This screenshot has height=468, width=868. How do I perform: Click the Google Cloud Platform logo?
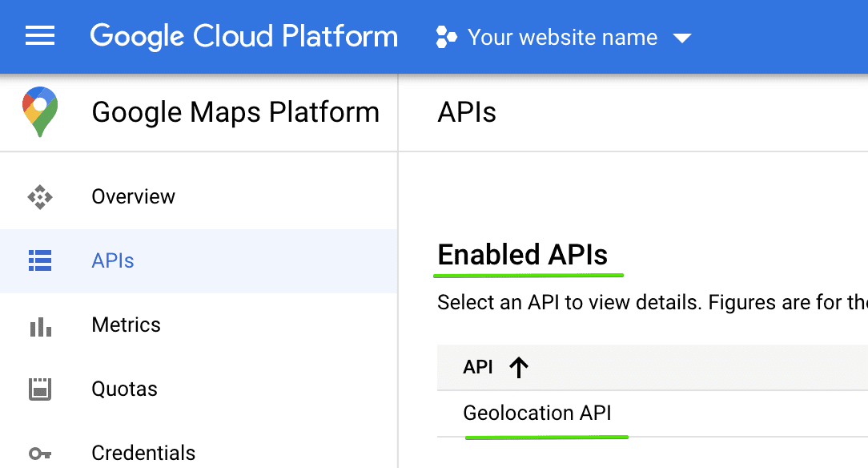pyautogui.click(x=243, y=37)
